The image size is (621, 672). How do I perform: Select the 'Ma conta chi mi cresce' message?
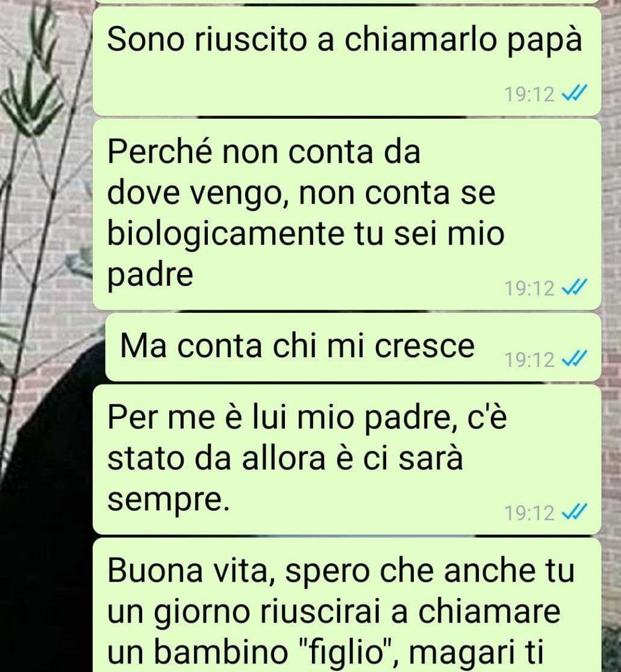point(353,347)
